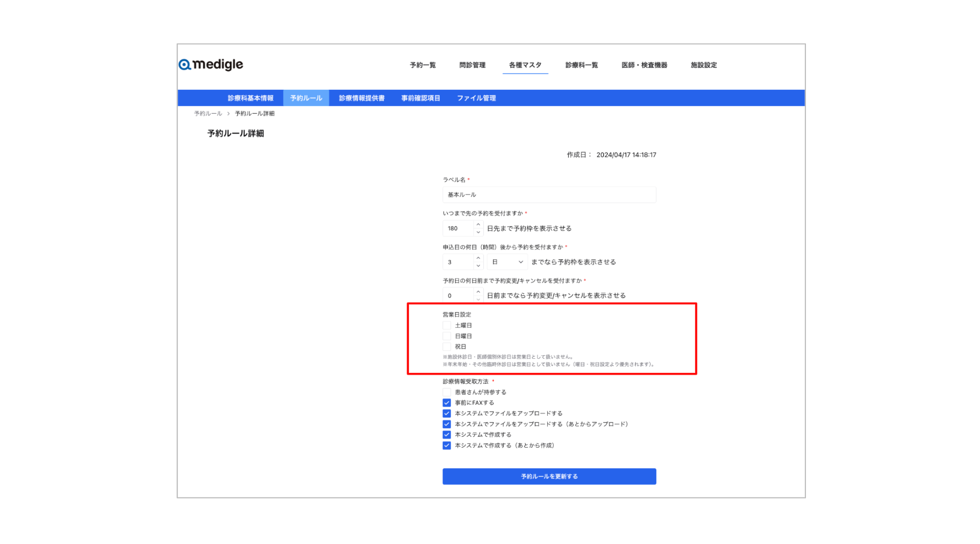This screenshot has width=980, height=544.
Task: Decrease the application lead-time value 3
Action: point(478,266)
